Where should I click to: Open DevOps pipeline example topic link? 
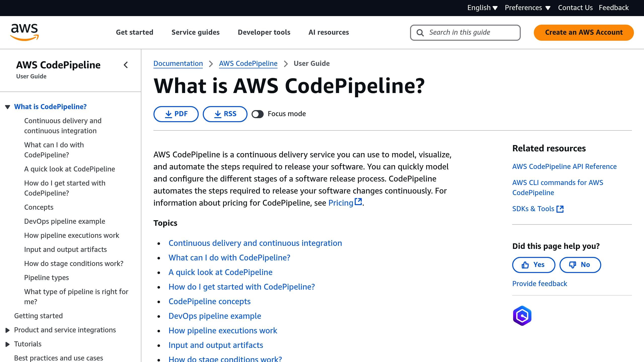point(215,316)
